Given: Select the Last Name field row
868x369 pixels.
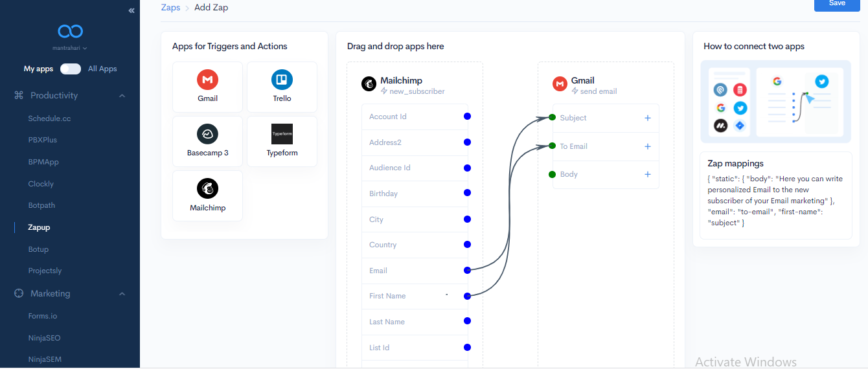Looking at the screenshot, I should coord(415,322).
